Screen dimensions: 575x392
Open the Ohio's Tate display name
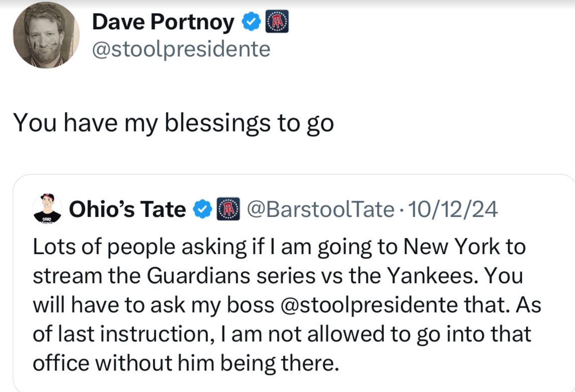(127, 209)
